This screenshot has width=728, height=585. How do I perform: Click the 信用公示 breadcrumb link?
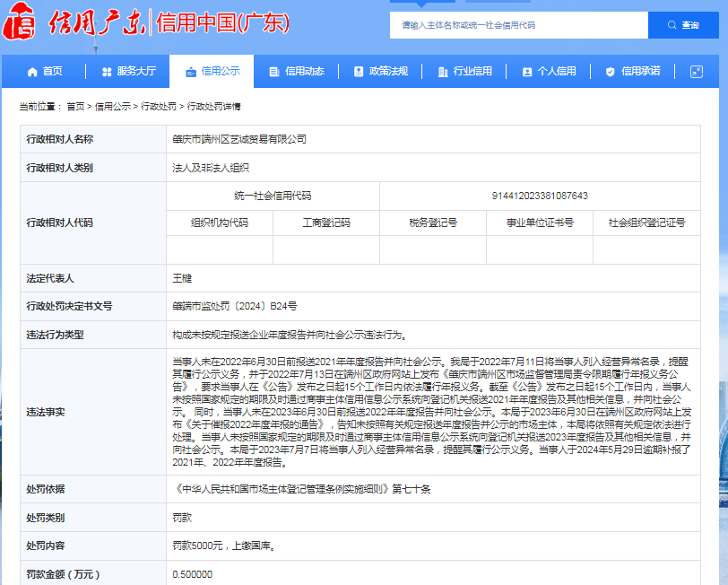[113, 107]
